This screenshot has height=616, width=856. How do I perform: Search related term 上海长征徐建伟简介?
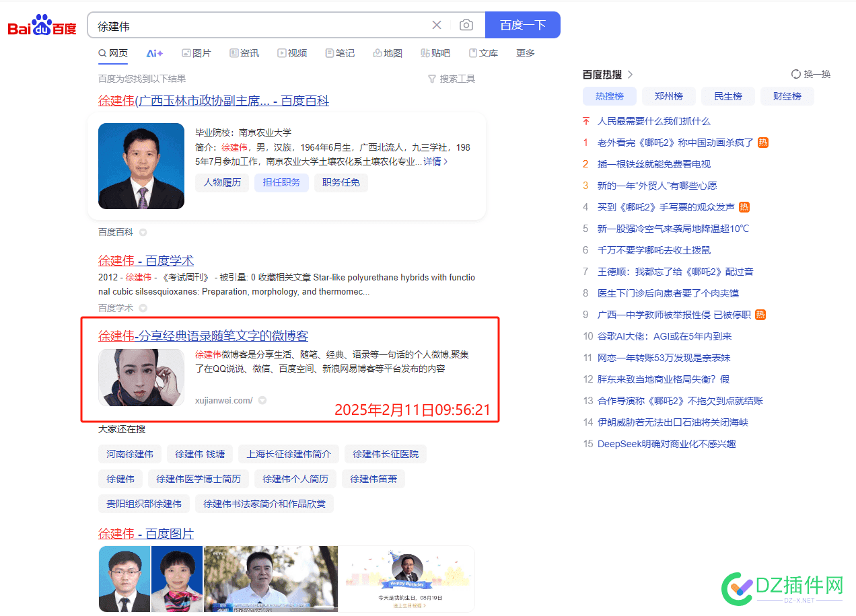tap(289, 454)
